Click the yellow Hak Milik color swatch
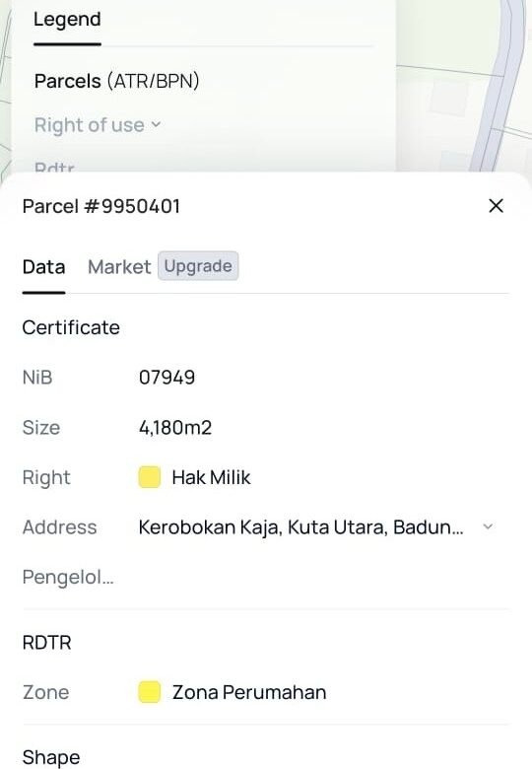 [150, 477]
